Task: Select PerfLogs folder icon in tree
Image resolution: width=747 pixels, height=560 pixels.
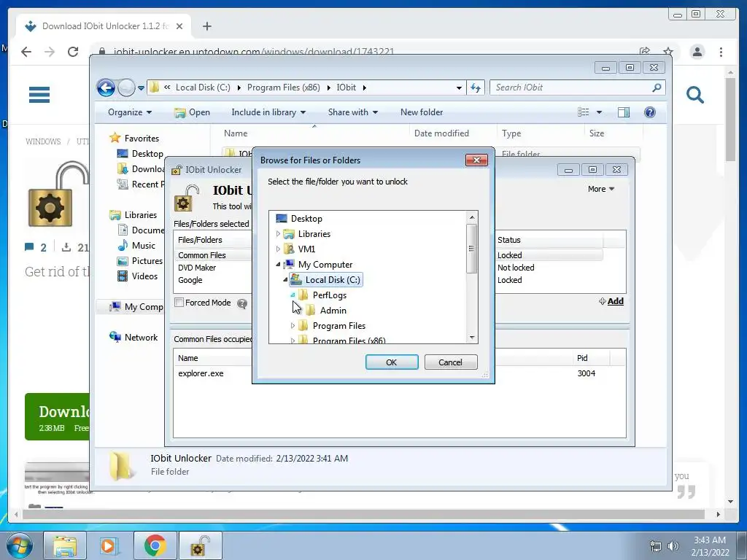Action: (303, 295)
